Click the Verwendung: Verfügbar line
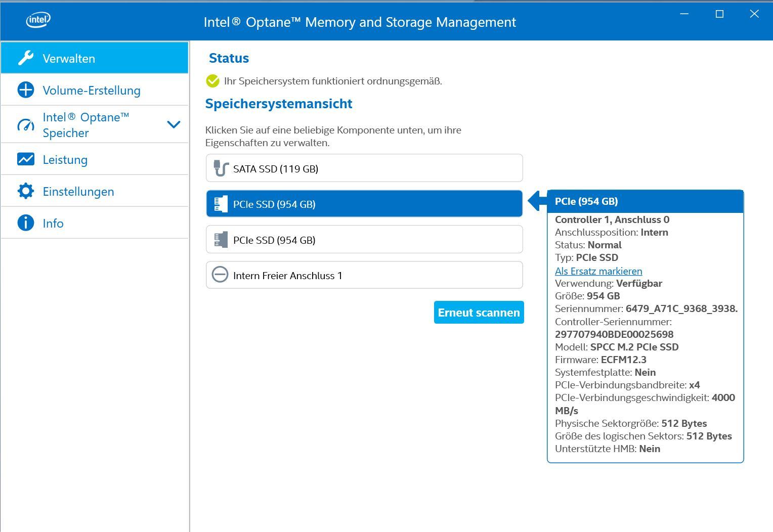Image resolution: width=773 pixels, height=532 pixels. tap(609, 283)
